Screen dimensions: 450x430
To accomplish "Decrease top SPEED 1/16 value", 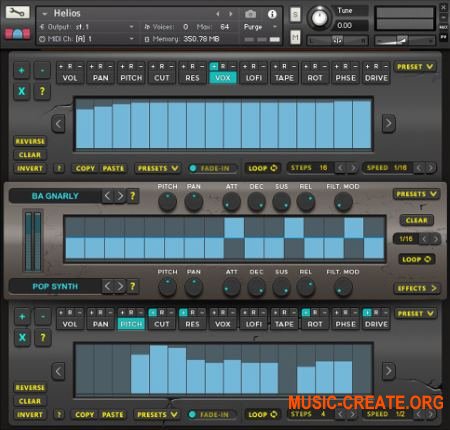I will click(419, 168).
